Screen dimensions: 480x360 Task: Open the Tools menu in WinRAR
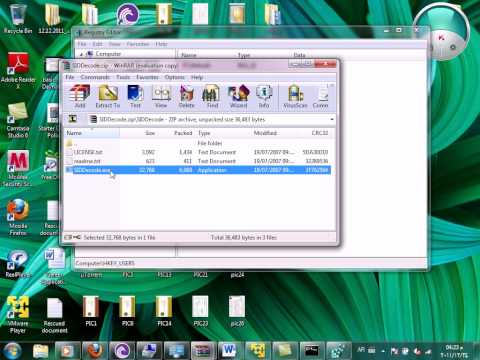coord(123,77)
